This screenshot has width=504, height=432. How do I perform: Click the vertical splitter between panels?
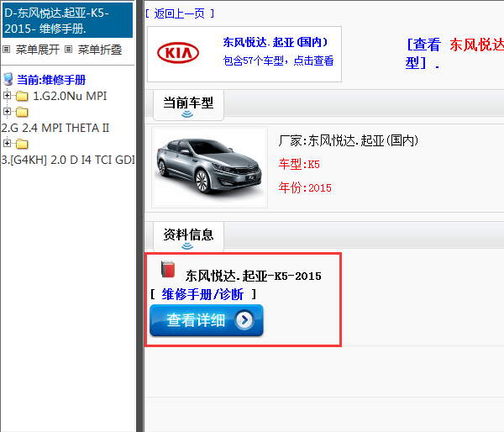(139, 216)
